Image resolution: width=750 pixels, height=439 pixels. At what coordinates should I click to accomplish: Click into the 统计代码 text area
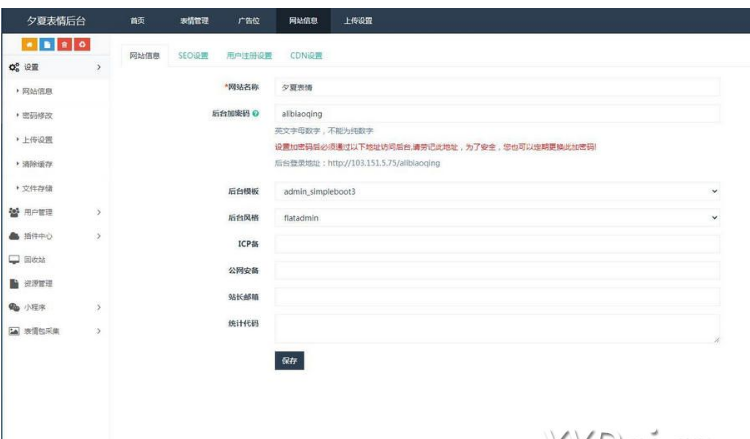(496, 329)
